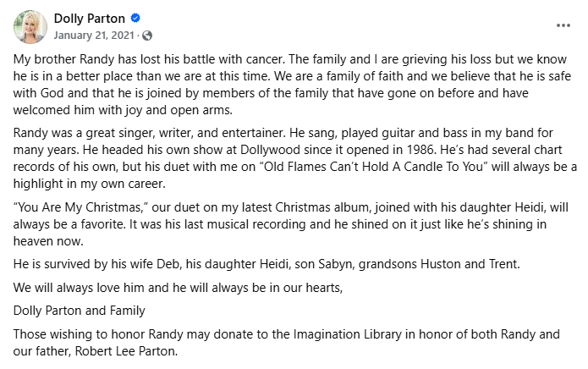Click the words "heaven now." ending the paragraph
This screenshot has height=369, width=588.
click(x=48, y=241)
